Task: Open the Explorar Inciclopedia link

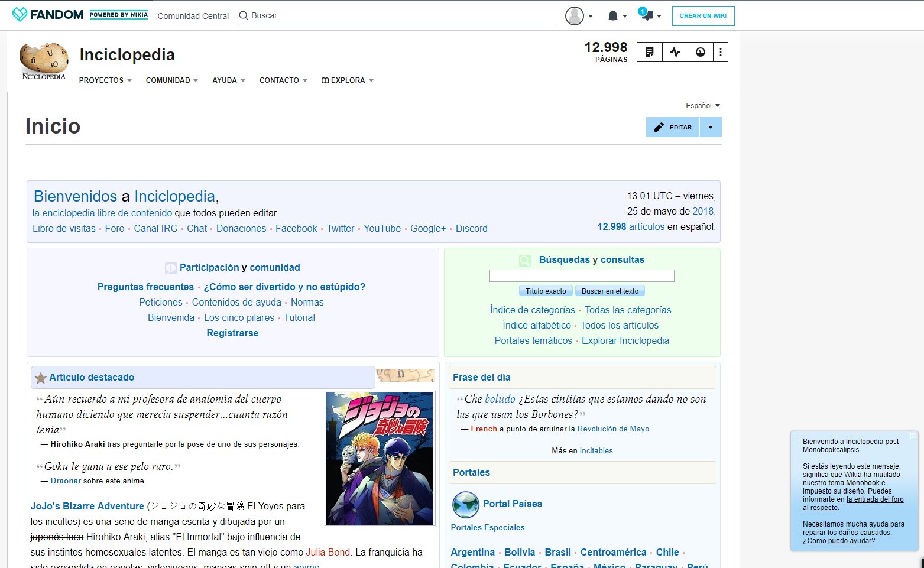Action: (625, 340)
